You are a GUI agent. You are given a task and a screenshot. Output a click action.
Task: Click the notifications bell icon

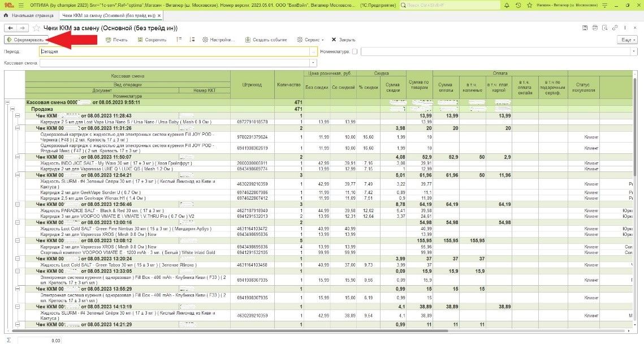[x=508, y=5]
